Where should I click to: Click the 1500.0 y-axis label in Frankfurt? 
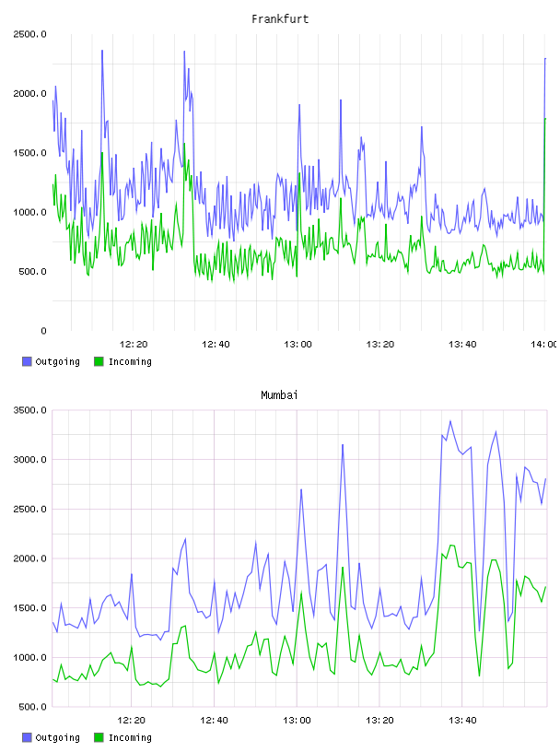[x=29, y=153]
